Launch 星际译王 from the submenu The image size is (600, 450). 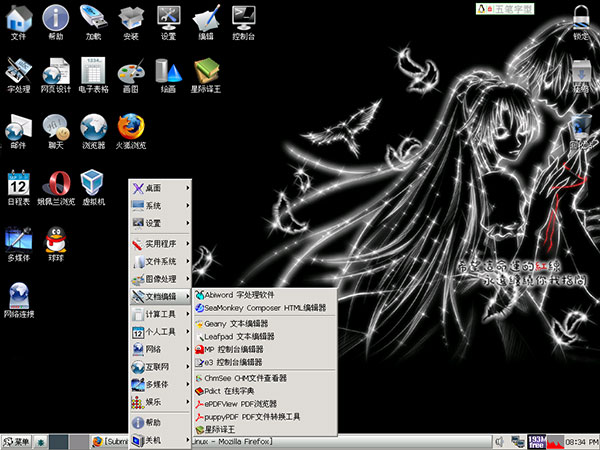coord(265,429)
